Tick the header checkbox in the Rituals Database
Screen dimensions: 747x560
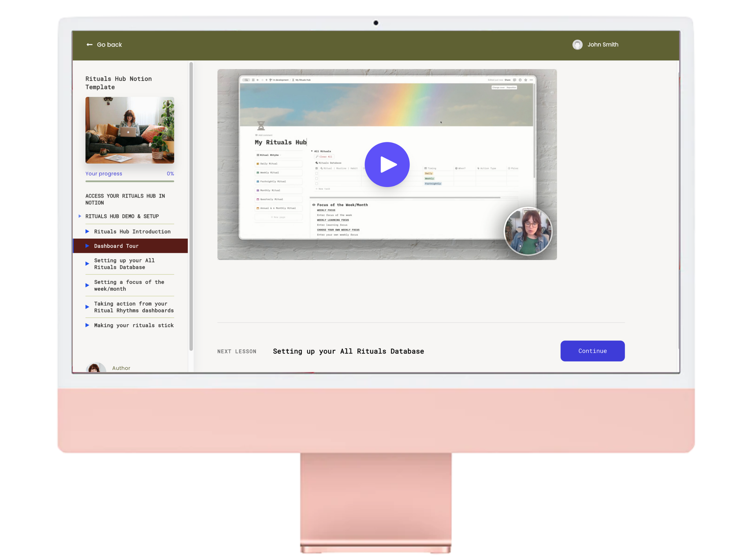317,168
